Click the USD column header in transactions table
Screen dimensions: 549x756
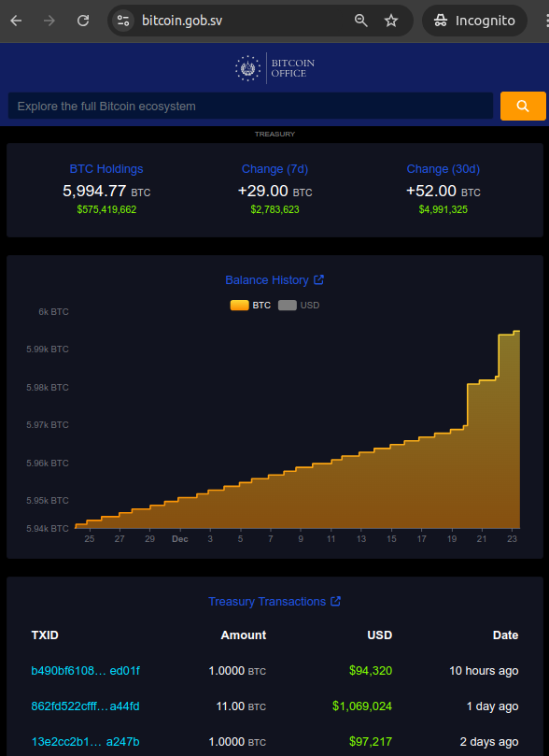point(379,635)
